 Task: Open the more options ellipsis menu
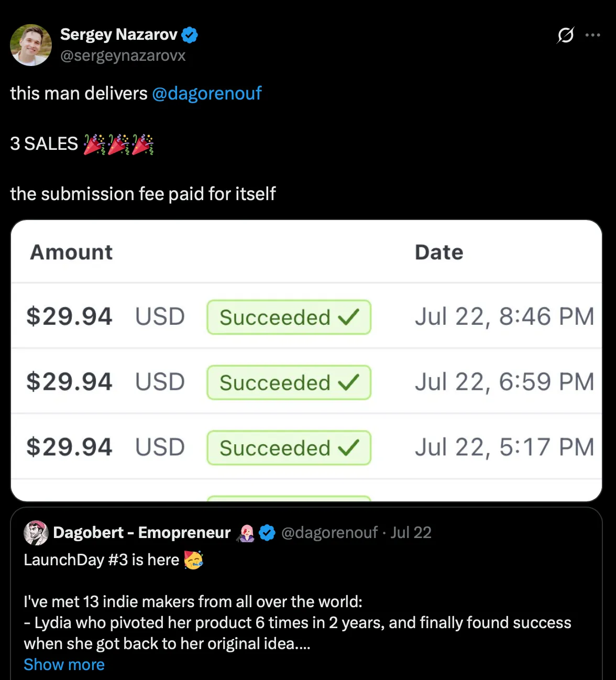point(592,35)
